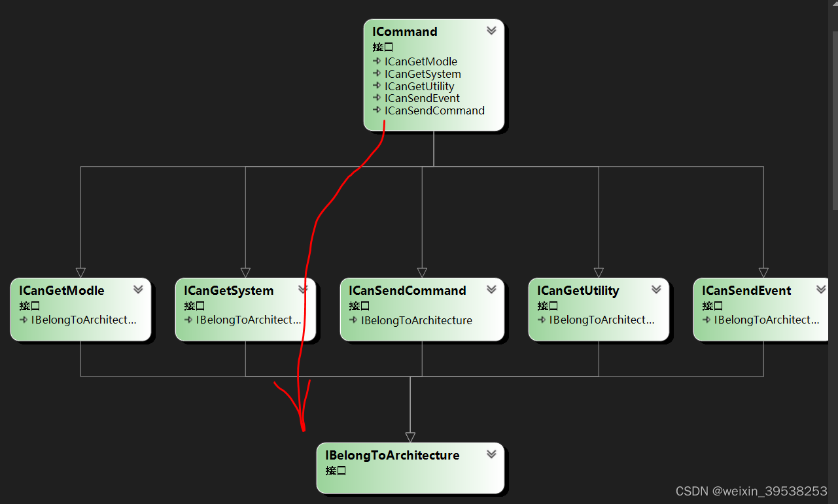
Task: Click IBelongToArchitect... entry in ICanGetModle node
Action: coord(84,320)
